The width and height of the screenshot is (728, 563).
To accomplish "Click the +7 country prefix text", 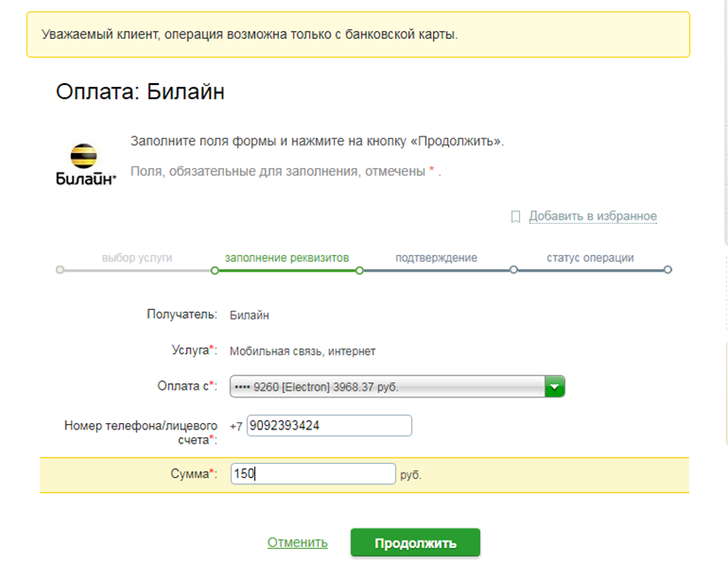I will point(236,426).
